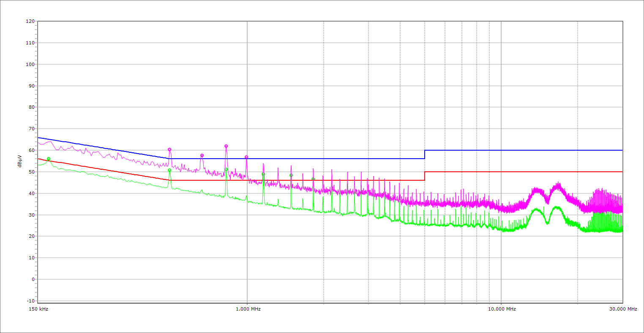The width and height of the screenshot is (644, 333).
Task: Select the 10.000 MHz x-axis label
Action: (x=502, y=309)
